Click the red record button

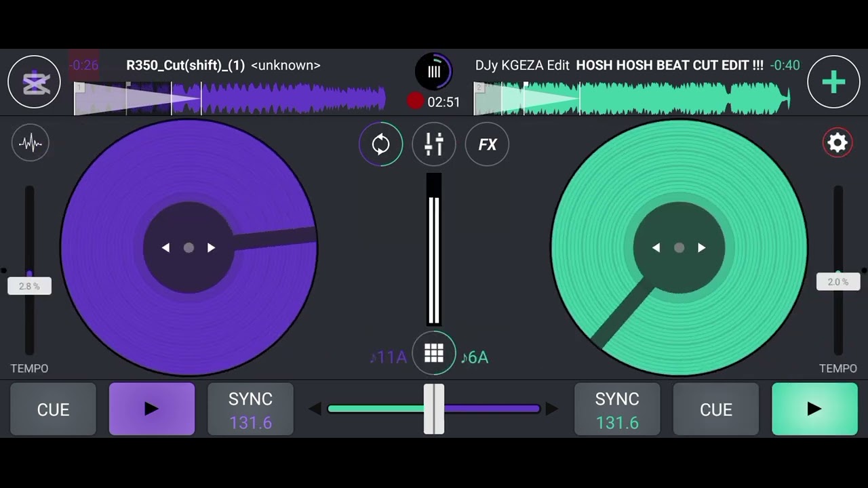[415, 102]
